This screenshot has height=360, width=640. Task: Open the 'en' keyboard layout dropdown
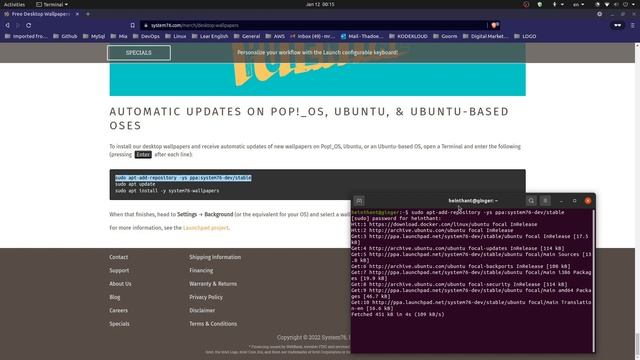point(578,4)
